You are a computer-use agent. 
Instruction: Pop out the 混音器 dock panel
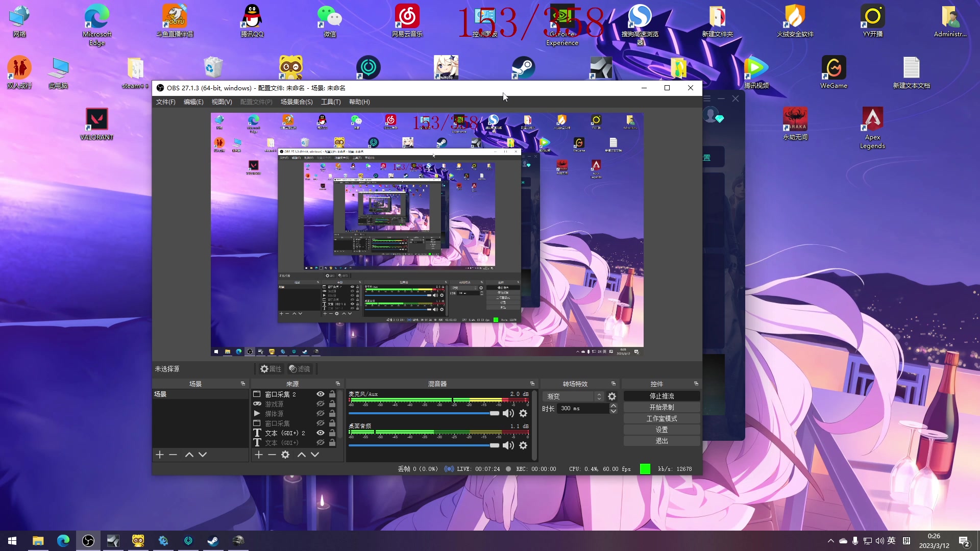point(532,384)
